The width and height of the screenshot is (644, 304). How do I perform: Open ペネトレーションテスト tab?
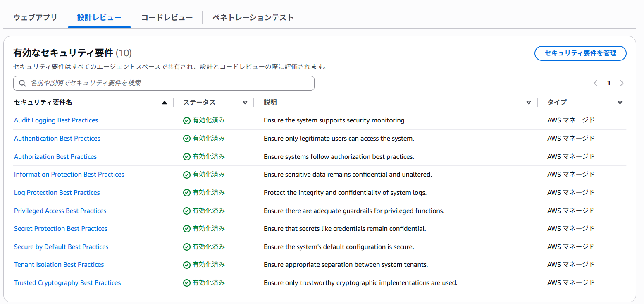pyautogui.click(x=253, y=18)
